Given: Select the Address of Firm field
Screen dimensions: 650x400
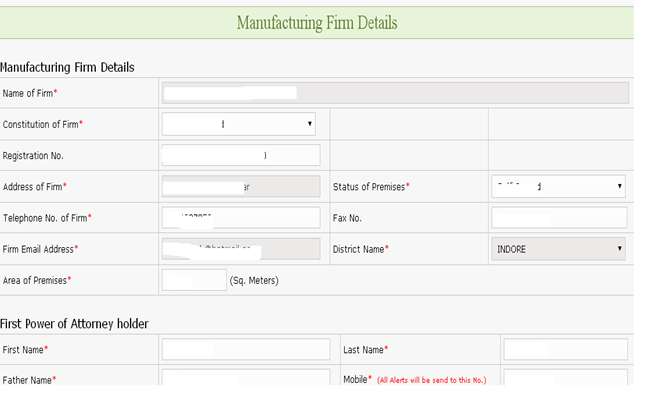Looking at the screenshot, I should (241, 187).
